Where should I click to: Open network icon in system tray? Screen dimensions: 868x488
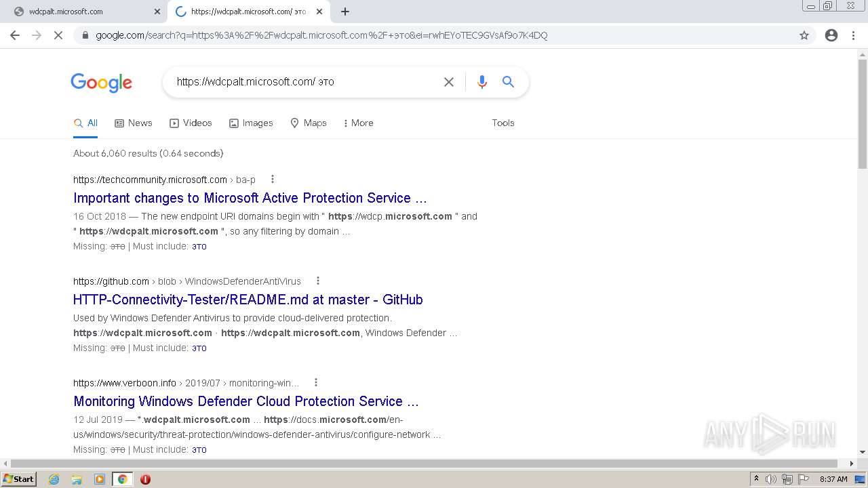[787, 479]
